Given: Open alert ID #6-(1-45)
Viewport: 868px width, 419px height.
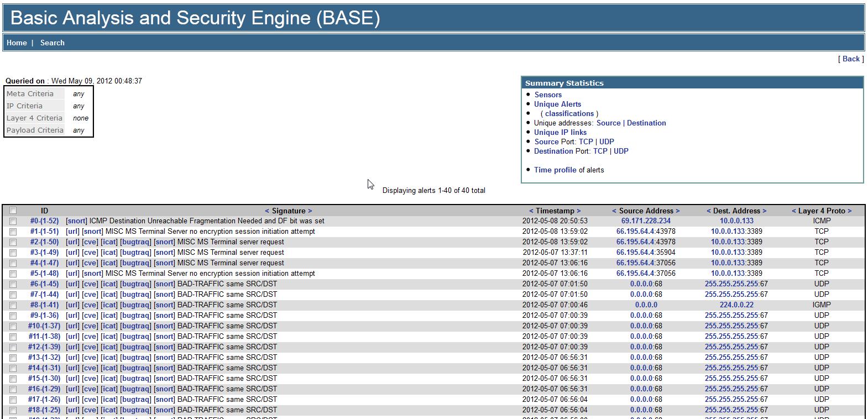Looking at the screenshot, I should pos(44,284).
